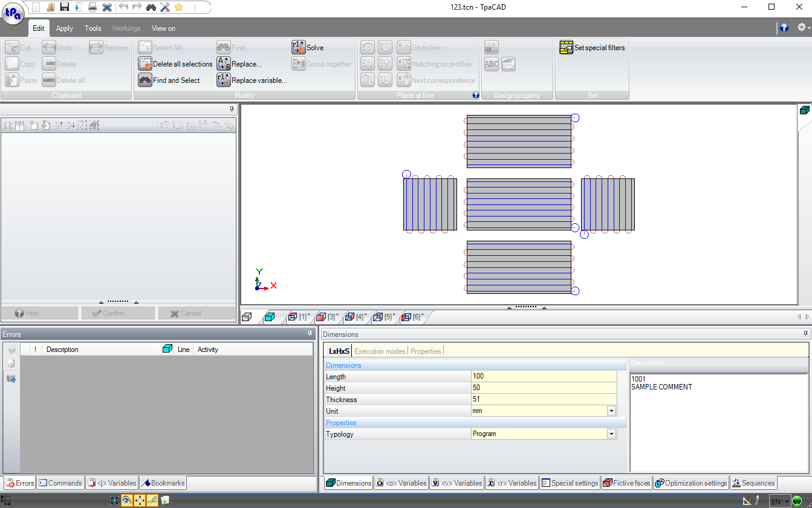Print the current program

[x=92, y=6]
